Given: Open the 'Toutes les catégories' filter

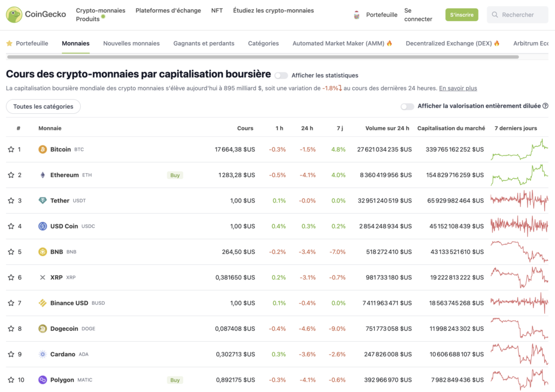Looking at the screenshot, I should coord(43,107).
